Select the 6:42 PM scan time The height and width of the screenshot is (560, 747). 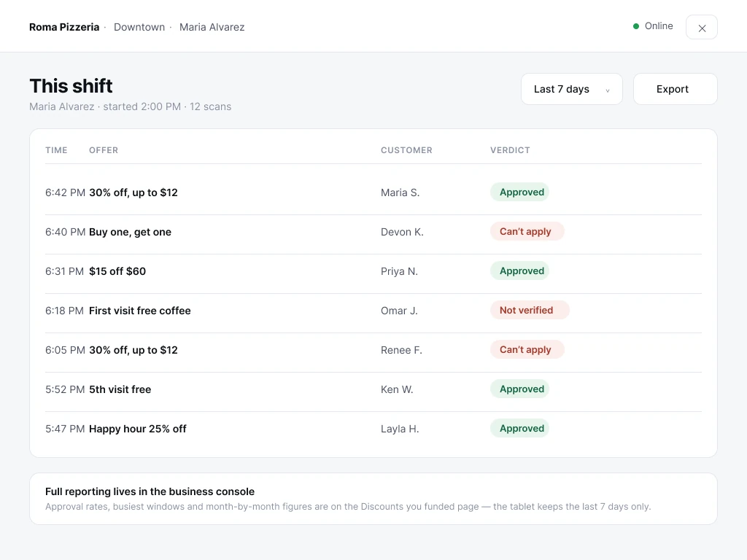pos(65,192)
